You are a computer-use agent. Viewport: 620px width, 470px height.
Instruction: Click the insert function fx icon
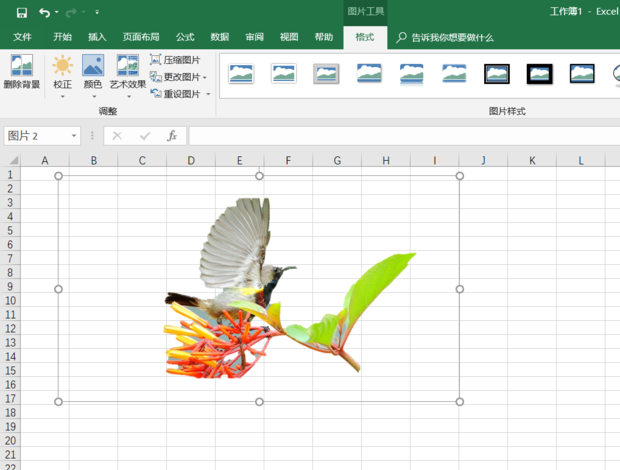172,136
